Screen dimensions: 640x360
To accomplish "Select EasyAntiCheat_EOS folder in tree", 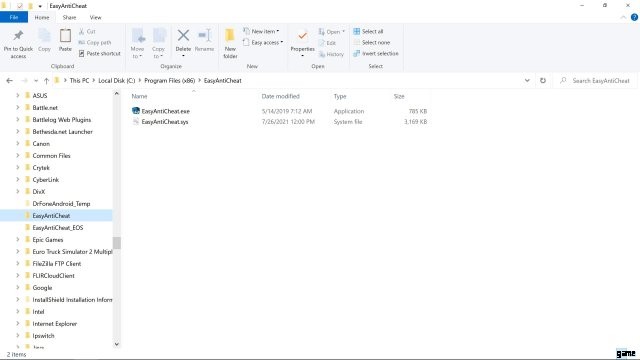I will (x=58, y=228).
